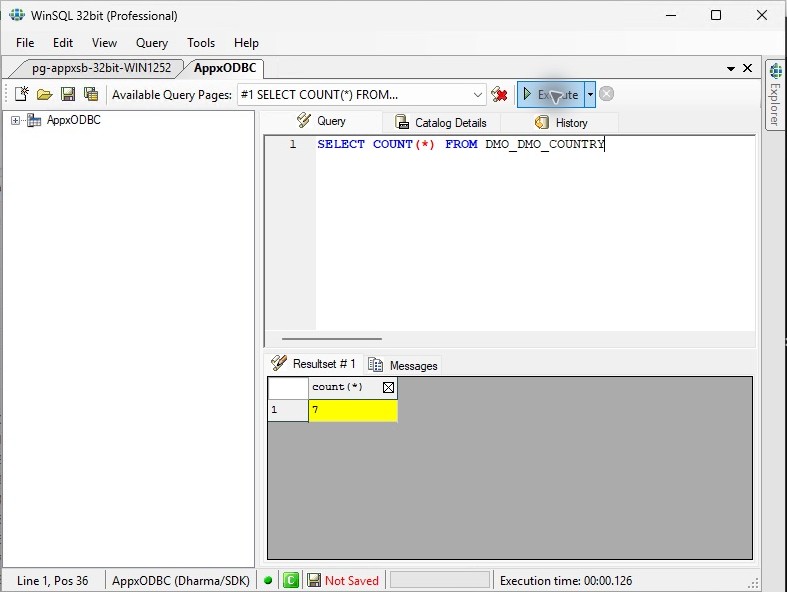The width and height of the screenshot is (787, 592).
Task: Click line number 1 in editor gutter
Action: tap(293, 145)
